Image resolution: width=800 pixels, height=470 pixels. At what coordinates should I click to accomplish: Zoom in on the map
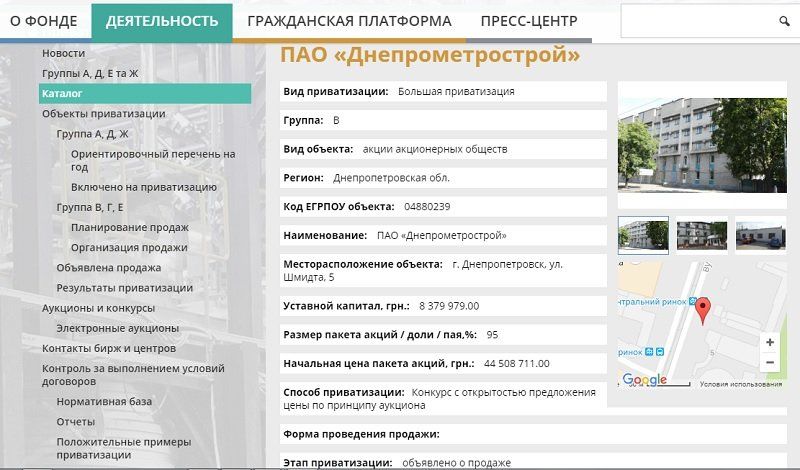[x=769, y=342]
